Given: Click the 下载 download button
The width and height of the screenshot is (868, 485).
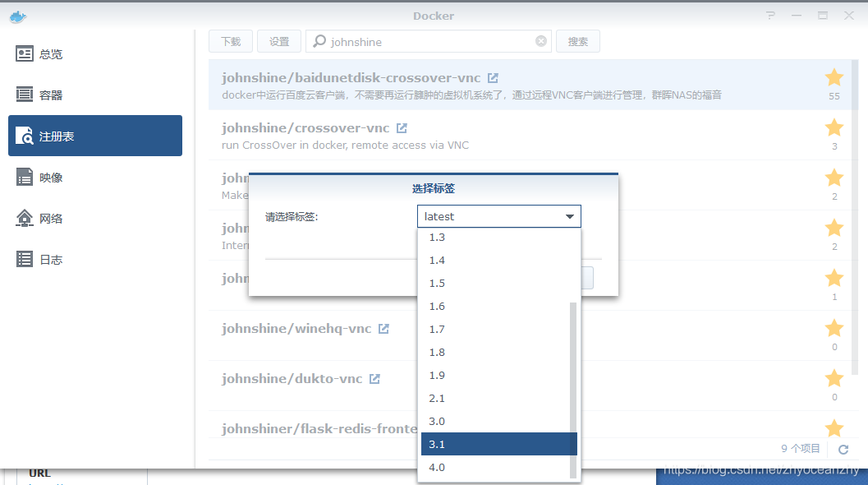Looking at the screenshot, I should [231, 42].
